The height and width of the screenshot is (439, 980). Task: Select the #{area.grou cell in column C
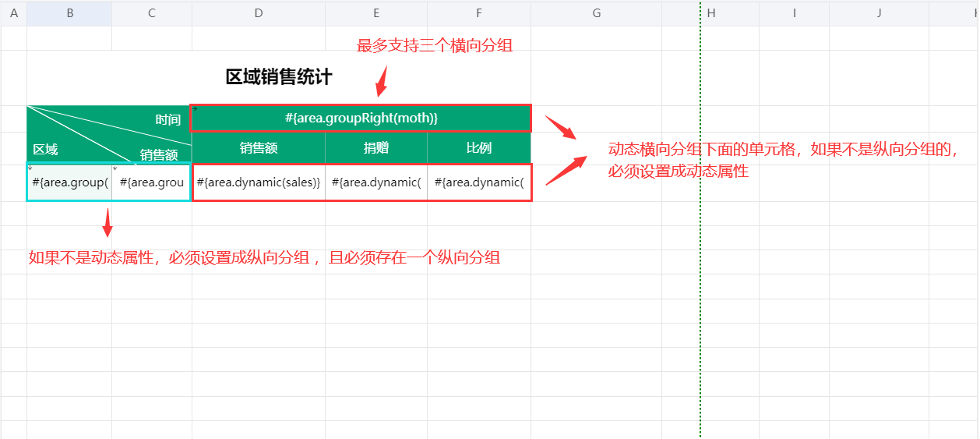pyautogui.click(x=152, y=182)
